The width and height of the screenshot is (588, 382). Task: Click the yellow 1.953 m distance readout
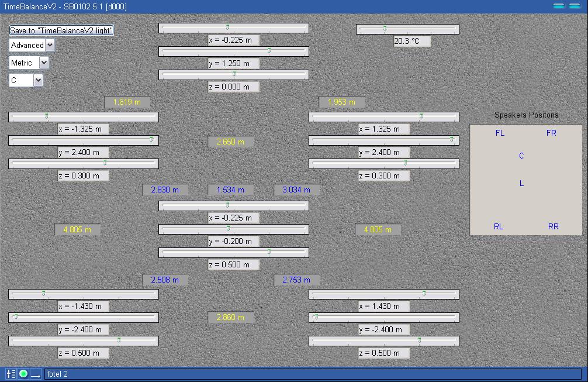pyautogui.click(x=341, y=102)
